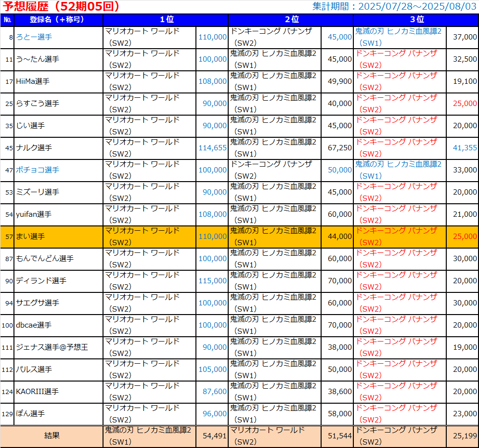
Task: Click the パルス選手 name cell
Action: pyautogui.click(x=58, y=370)
